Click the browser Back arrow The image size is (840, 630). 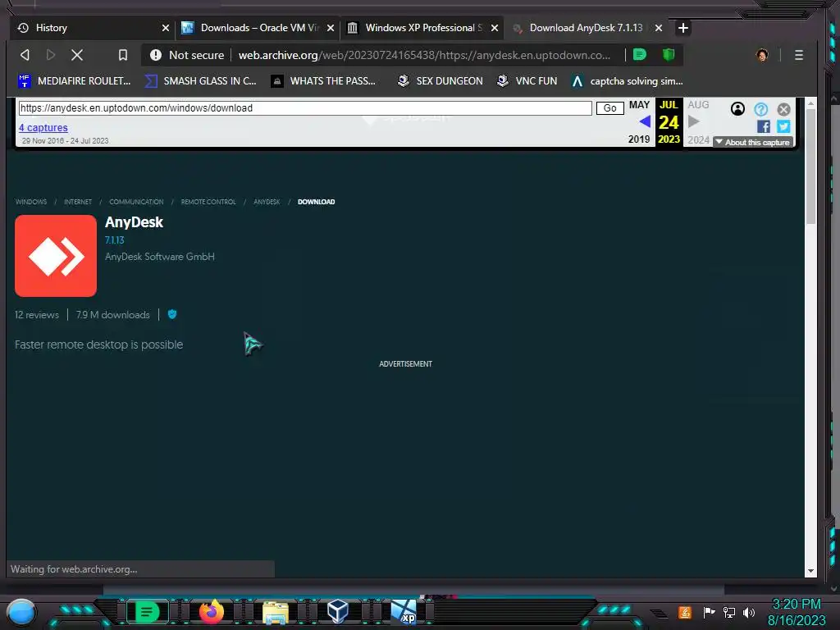pos(25,55)
